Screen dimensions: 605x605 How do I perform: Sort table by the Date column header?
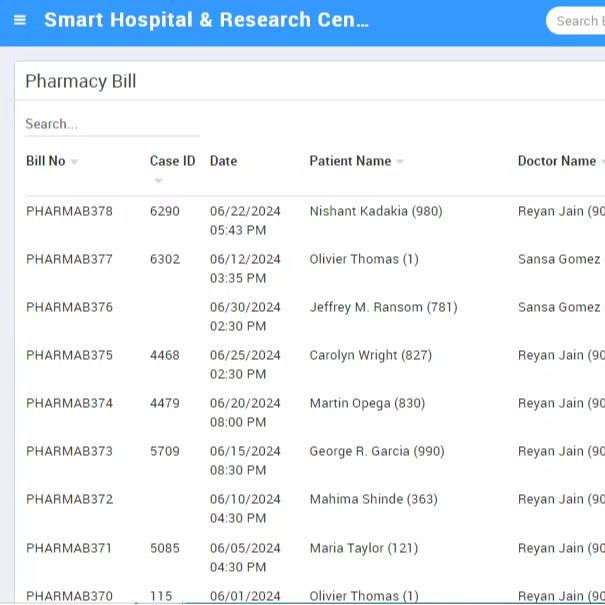[x=223, y=161]
